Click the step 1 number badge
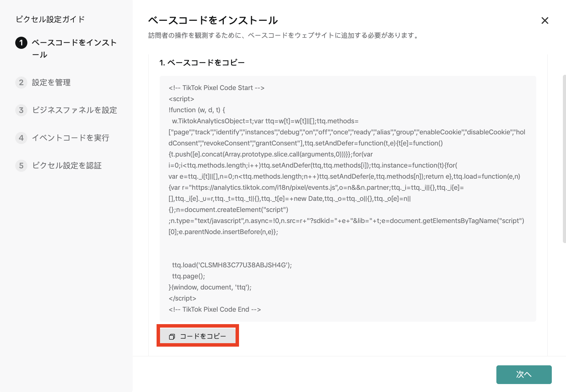Screen dimensions: 566x392 [21, 43]
